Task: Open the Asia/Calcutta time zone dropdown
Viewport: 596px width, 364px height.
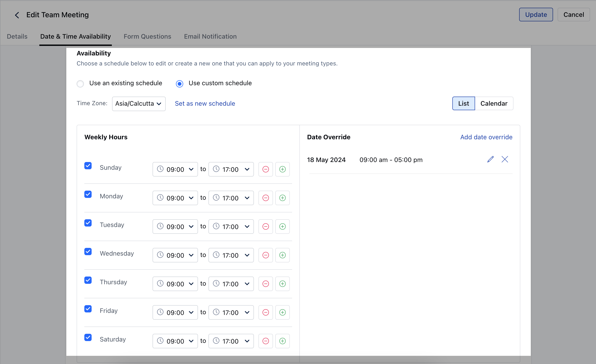Action: coord(139,104)
